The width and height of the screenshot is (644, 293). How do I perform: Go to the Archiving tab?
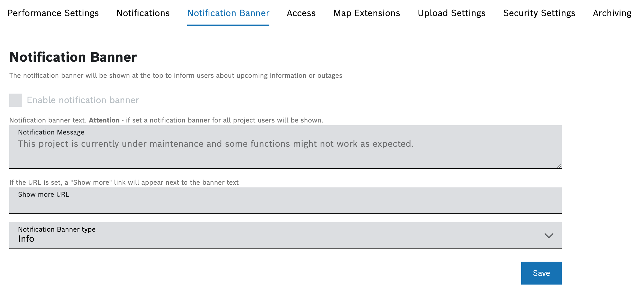pyautogui.click(x=612, y=13)
